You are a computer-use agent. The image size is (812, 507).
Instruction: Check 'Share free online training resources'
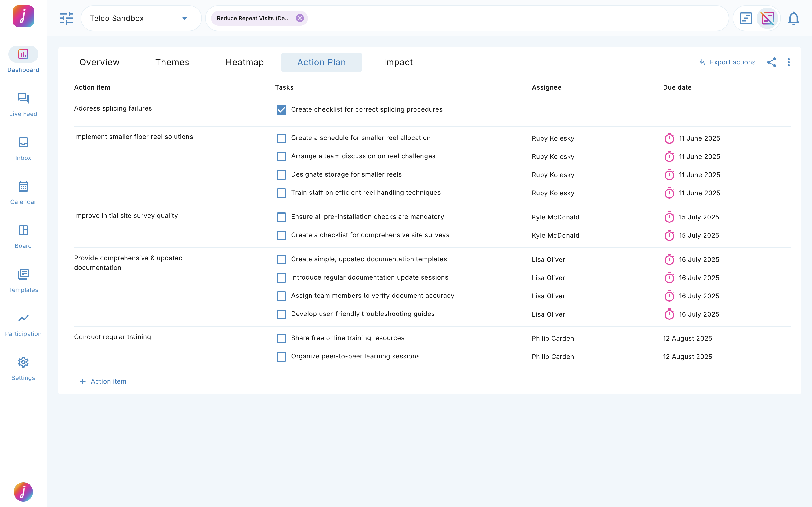pyautogui.click(x=281, y=338)
